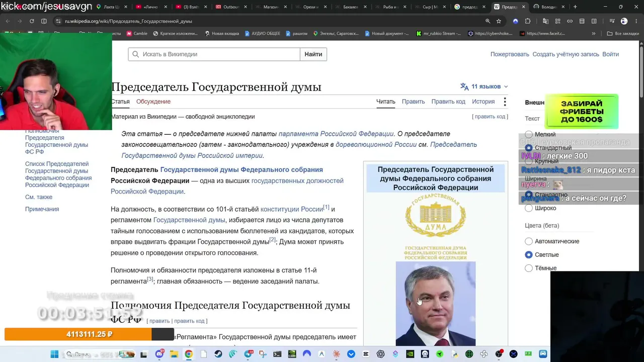Click the Войти login link
Screen dimensions: 644x362
[x=611, y=54]
